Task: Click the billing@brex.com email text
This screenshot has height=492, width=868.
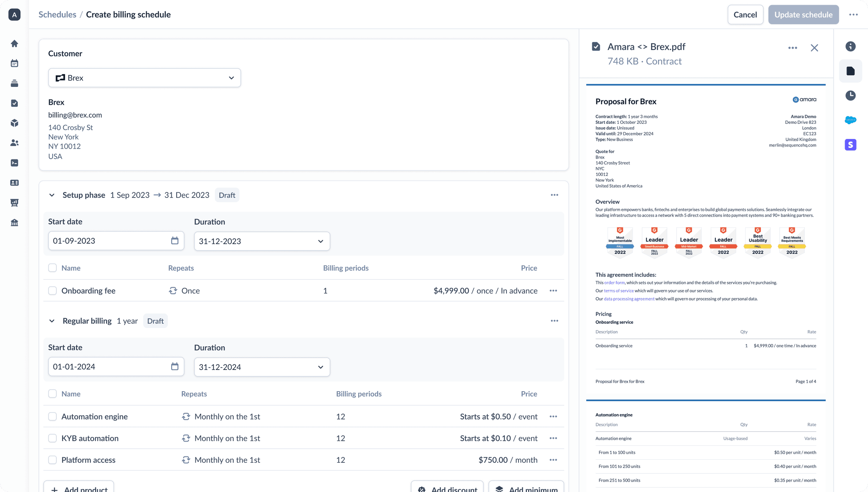Action: pos(75,115)
